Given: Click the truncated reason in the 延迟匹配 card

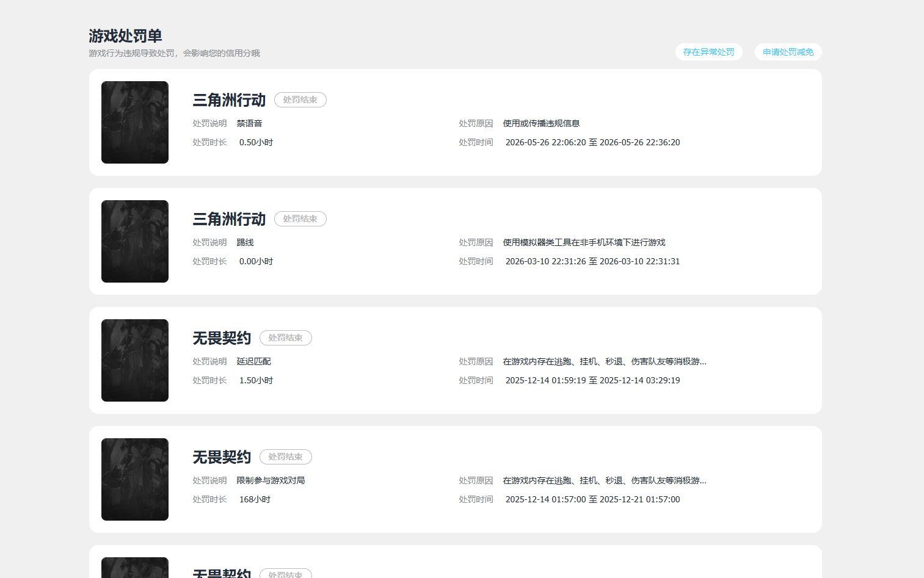Looking at the screenshot, I should click(605, 361).
